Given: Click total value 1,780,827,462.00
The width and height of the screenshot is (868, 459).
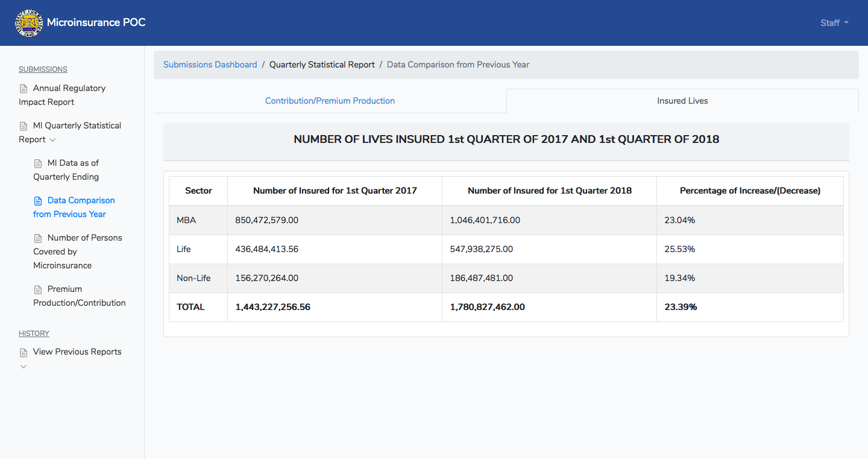Looking at the screenshot, I should coord(488,307).
